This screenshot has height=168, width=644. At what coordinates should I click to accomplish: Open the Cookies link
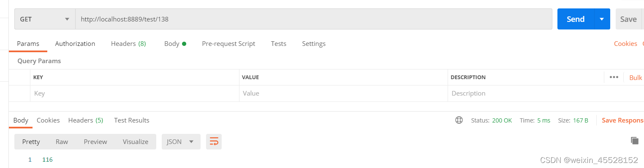(625, 44)
